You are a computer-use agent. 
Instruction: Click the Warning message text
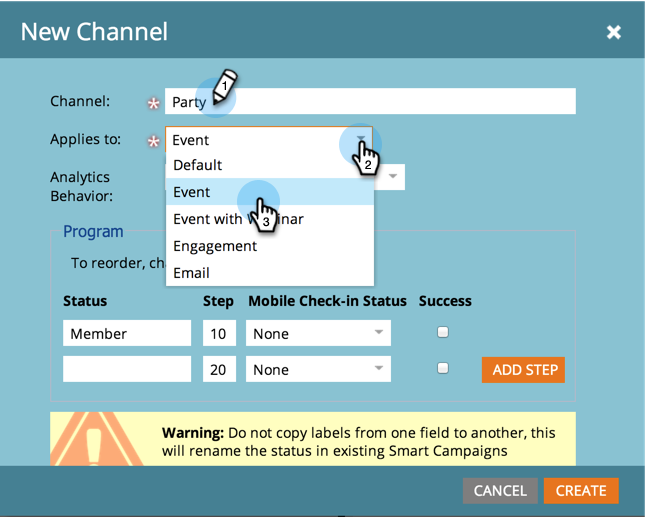click(358, 442)
